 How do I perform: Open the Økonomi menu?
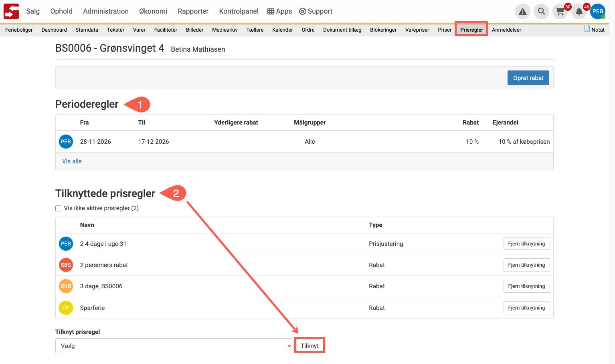(153, 11)
